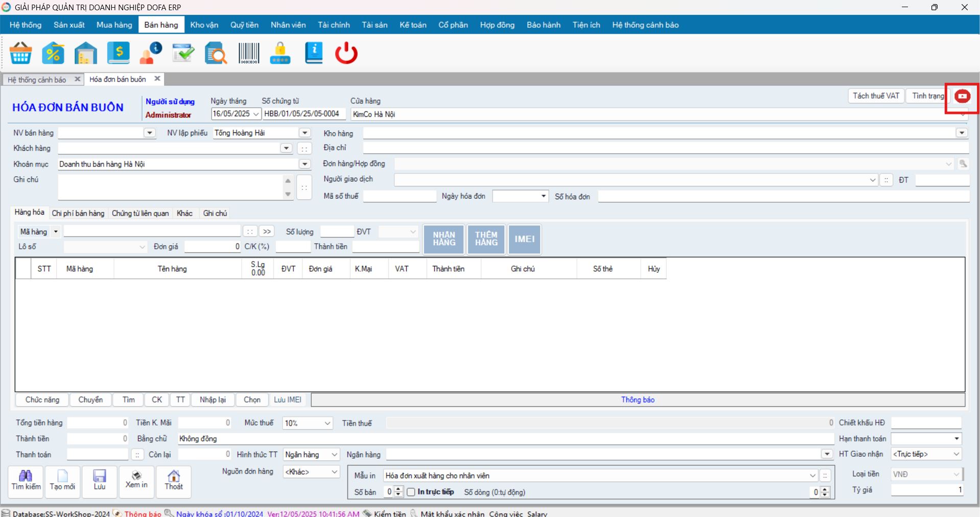
Task: Open the Hạn thanh toán dropdown
Action: [x=956, y=439]
